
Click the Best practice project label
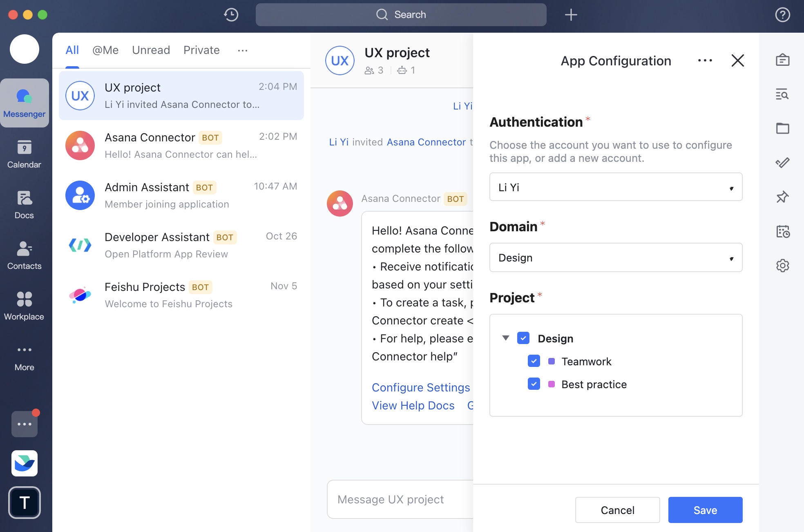coord(594,384)
